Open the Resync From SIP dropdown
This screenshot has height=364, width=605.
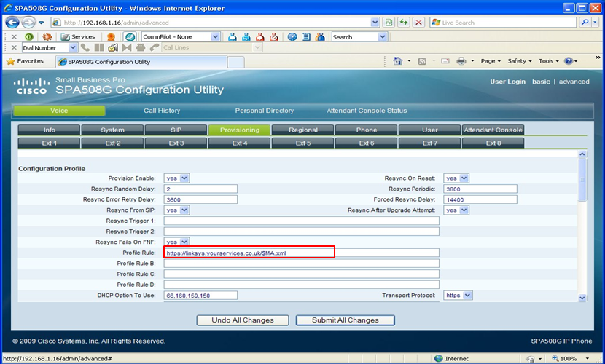point(176,210)
